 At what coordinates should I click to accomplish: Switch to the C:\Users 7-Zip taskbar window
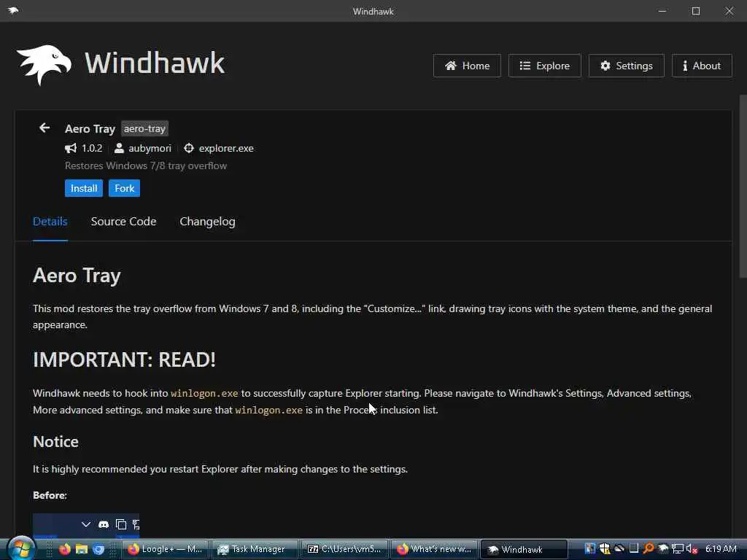[x=344, y=549]
